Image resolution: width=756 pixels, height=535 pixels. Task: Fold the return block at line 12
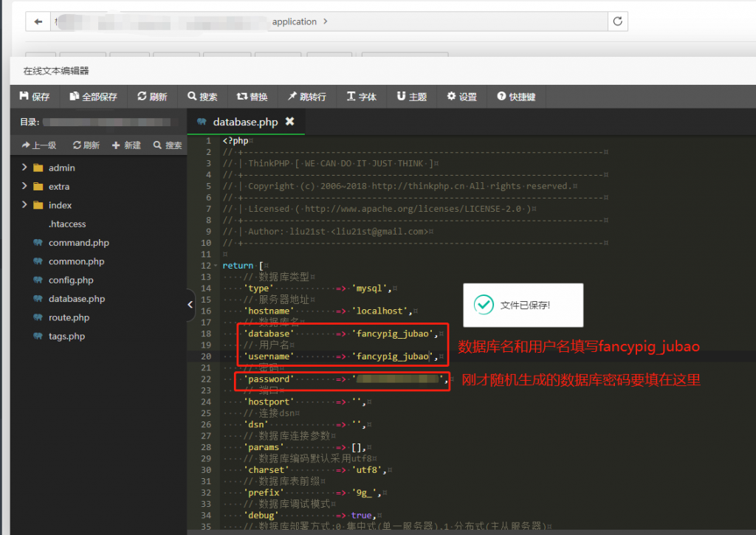click(x=216, y=266)
